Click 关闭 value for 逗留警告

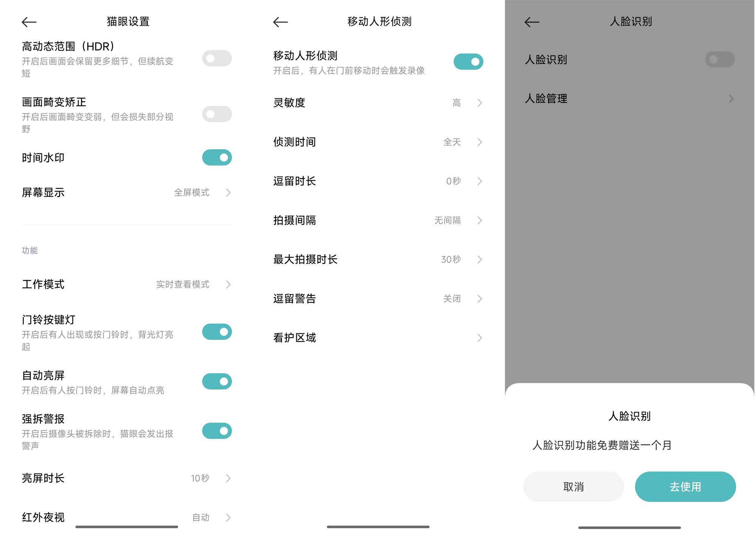coord(452,299)
